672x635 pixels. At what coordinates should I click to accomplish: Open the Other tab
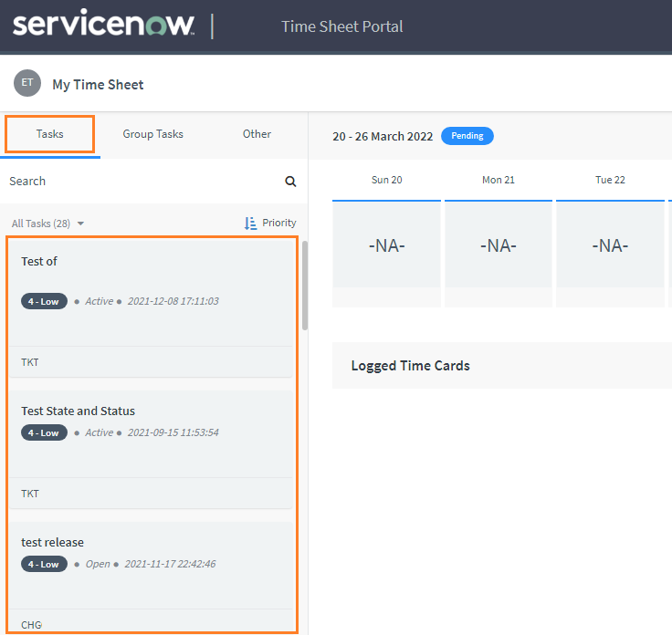click(x=257, y=134)
